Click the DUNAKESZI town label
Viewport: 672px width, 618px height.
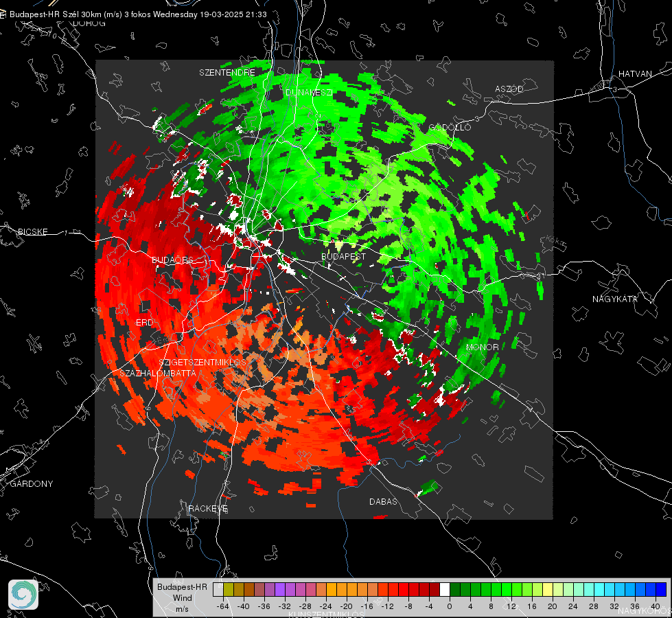point(309,92)
